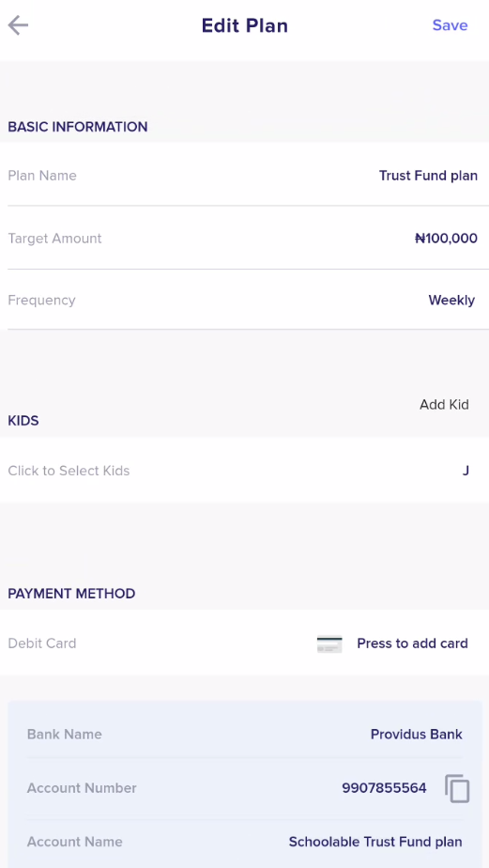The image size is (489, 868).
Task: Select the Providus Bank name value
Action: (x=416, y=735)
